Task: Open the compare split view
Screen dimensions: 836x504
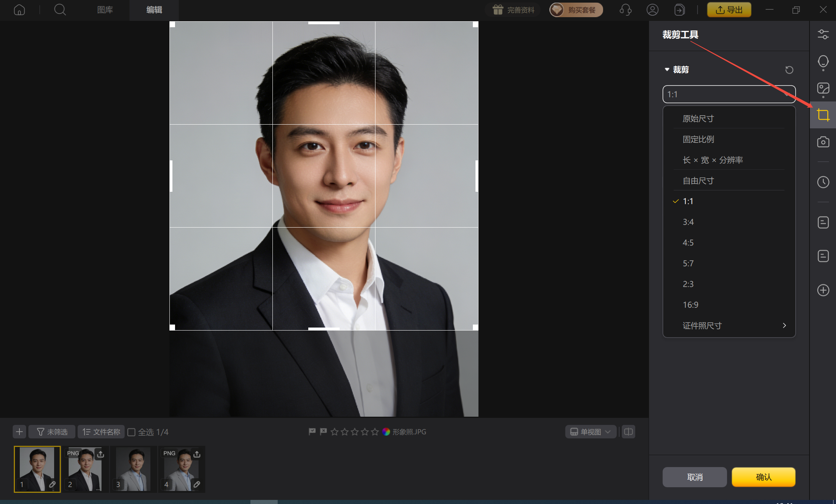Action: coord(628,432)
